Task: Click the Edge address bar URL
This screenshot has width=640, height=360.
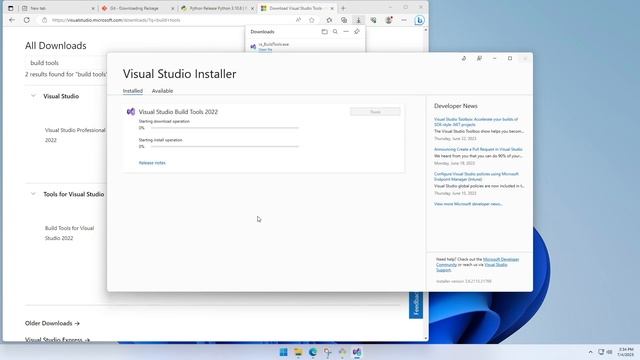Action: [x=116, y=20]
